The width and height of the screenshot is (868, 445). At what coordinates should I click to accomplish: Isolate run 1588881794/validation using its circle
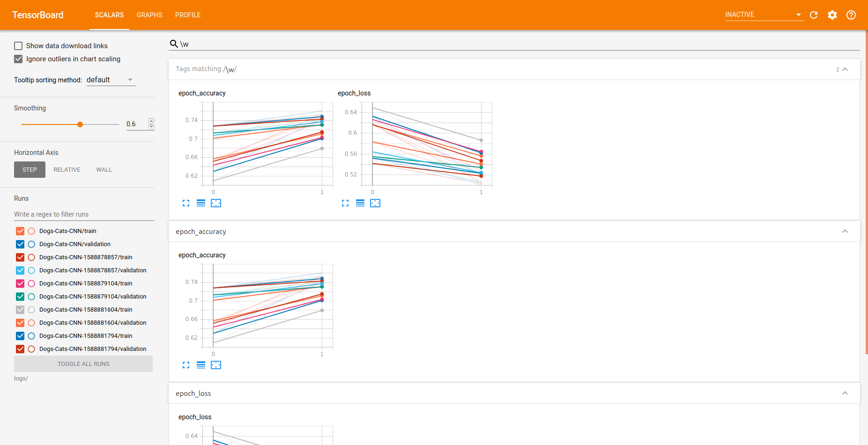click(x=31, y=349)
